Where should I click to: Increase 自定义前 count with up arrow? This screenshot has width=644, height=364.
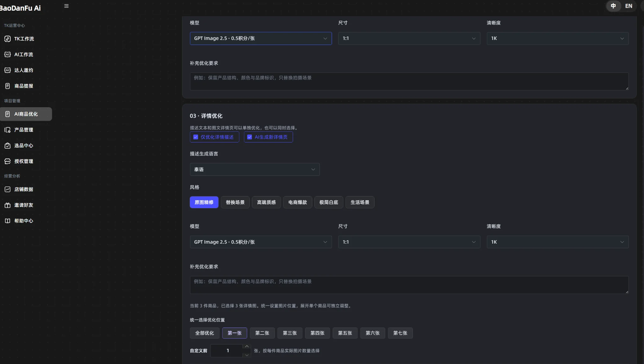point(247,347)
